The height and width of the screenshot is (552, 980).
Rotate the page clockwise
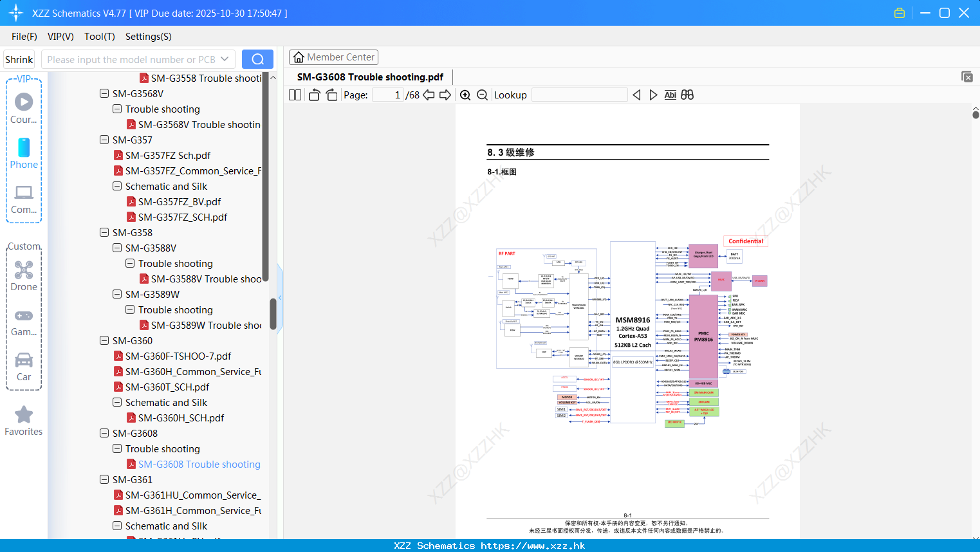(331, 95)
